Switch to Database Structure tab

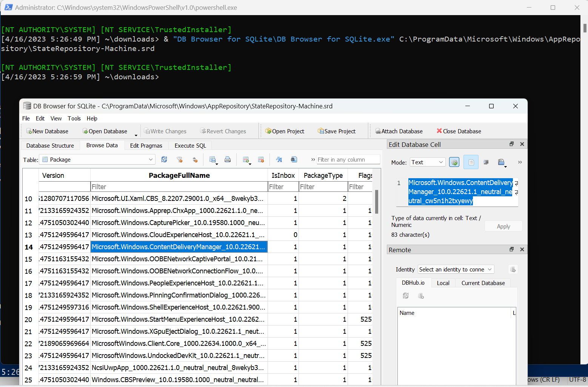[50, 145]
